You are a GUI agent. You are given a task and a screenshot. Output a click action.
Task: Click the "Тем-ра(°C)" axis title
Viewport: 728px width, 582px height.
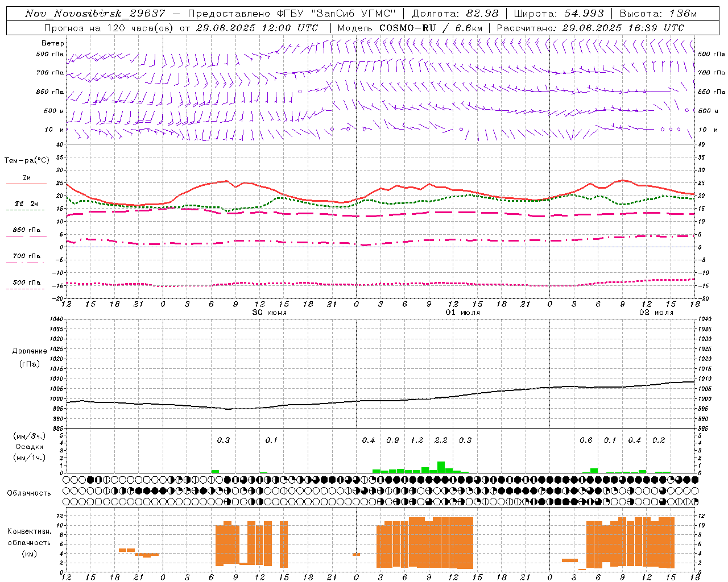[x=27, y=161]
